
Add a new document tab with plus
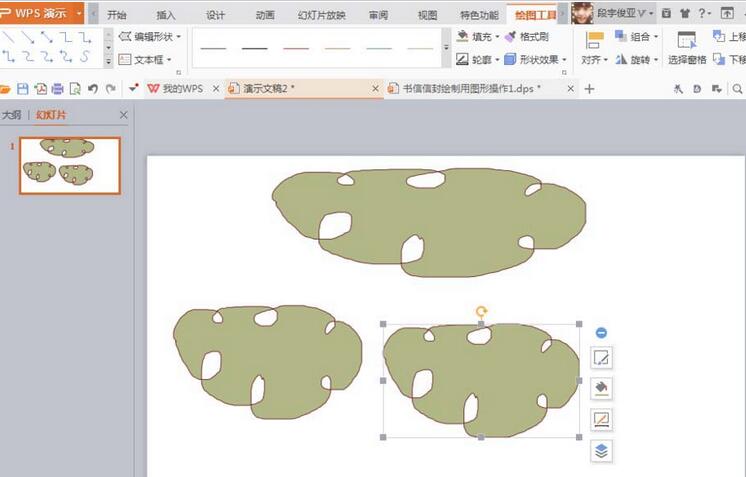tap(589, 88)
